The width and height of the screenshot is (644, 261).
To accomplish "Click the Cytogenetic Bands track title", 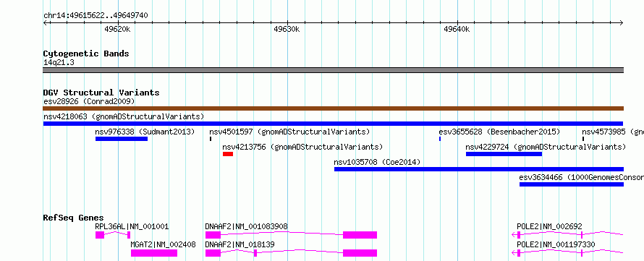I will click(x=86, y=54).
